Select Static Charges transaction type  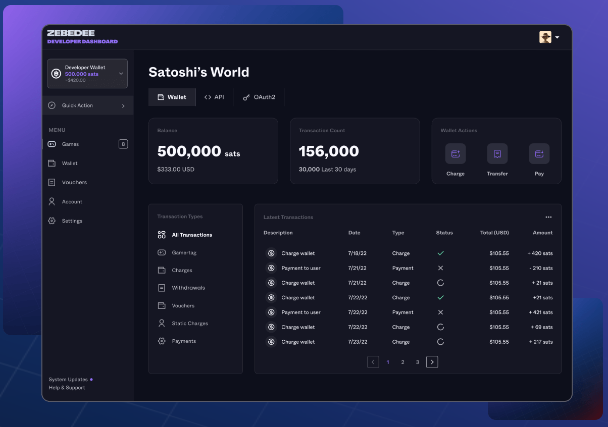190,323
